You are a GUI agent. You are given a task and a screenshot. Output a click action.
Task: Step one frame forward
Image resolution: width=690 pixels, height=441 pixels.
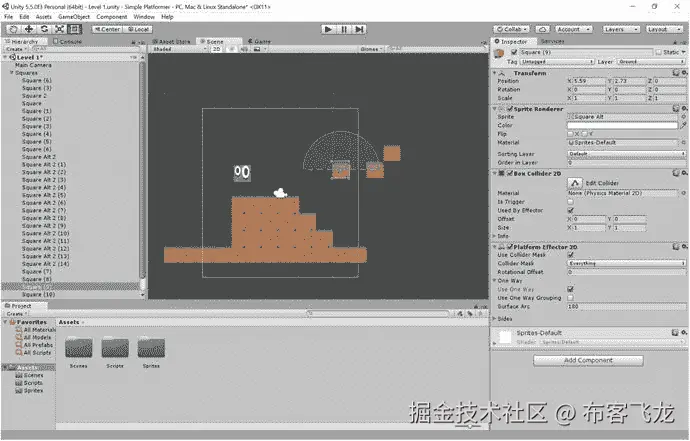[360, 29]
